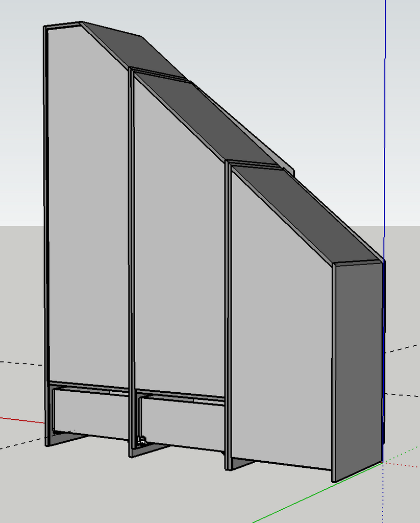
Task: Select the lowest sloped top face segment
Action: (307, 213)
